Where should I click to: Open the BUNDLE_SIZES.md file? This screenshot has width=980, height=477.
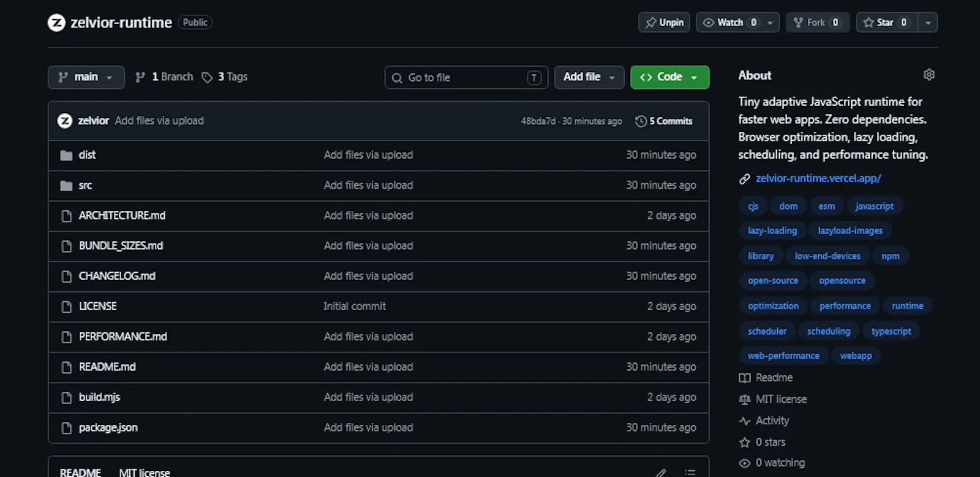coord(121,246)
